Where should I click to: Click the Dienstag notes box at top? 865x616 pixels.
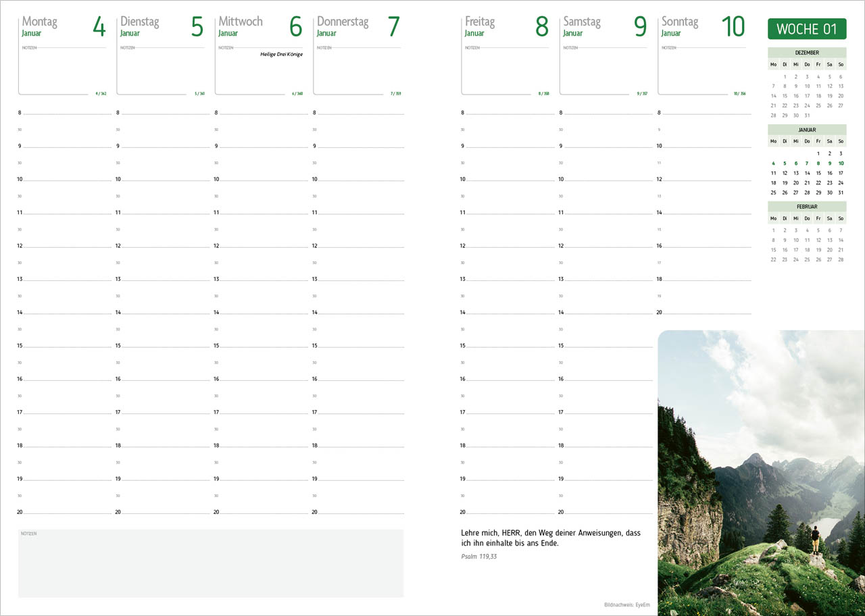161,71
